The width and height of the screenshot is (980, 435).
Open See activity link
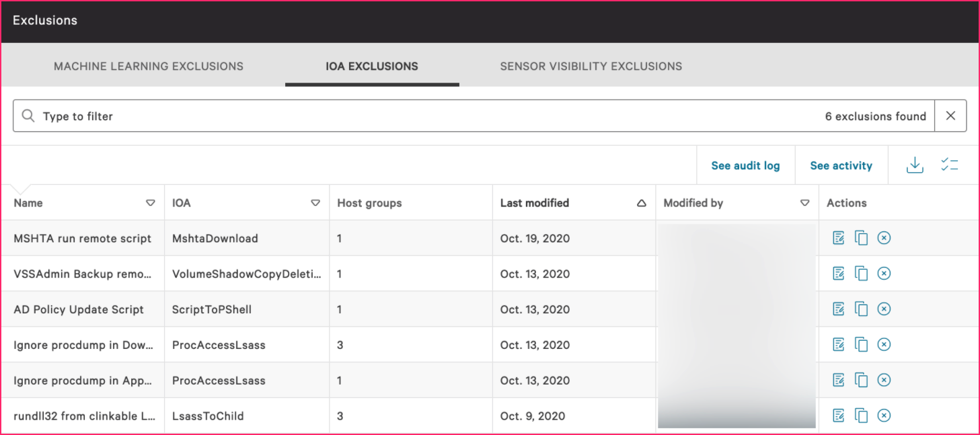tap(841, 165)
